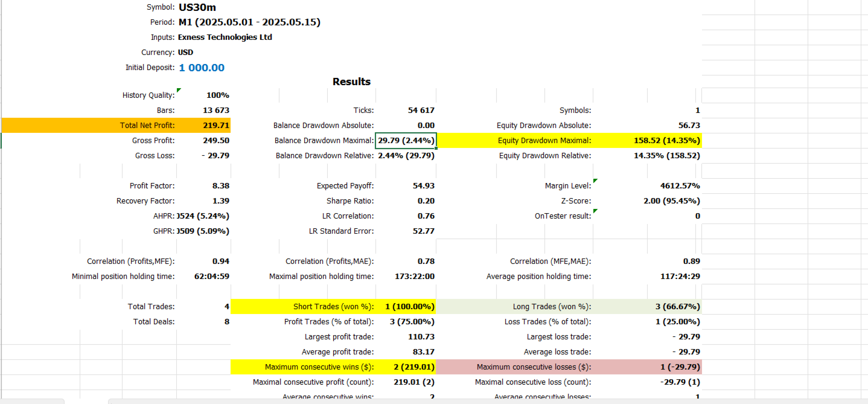Click the average holding time 117:24:29
The width and height of the screenshot is (868, 404).
tap(680, 277)
